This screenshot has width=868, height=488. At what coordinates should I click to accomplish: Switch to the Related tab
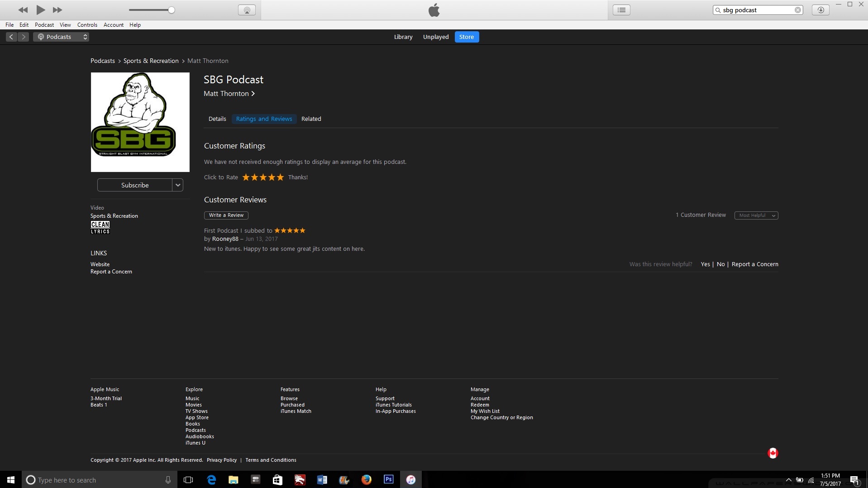coord(311,119)
